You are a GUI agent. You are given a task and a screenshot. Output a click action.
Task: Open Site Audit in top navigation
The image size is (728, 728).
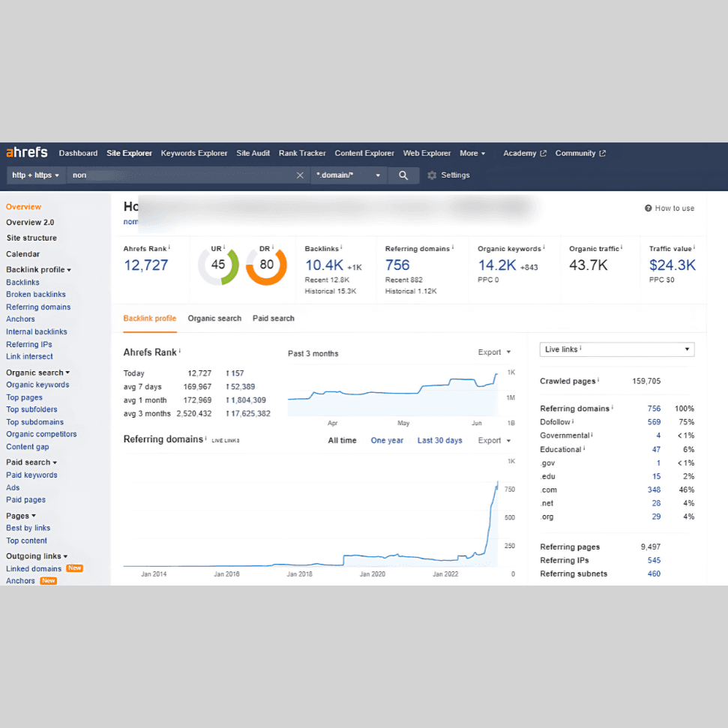pos(253,153)
